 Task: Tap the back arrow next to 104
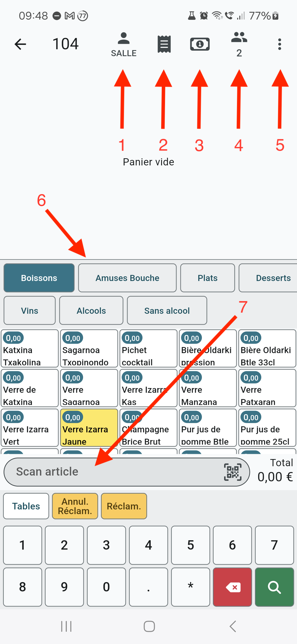[x=20, y=44]
